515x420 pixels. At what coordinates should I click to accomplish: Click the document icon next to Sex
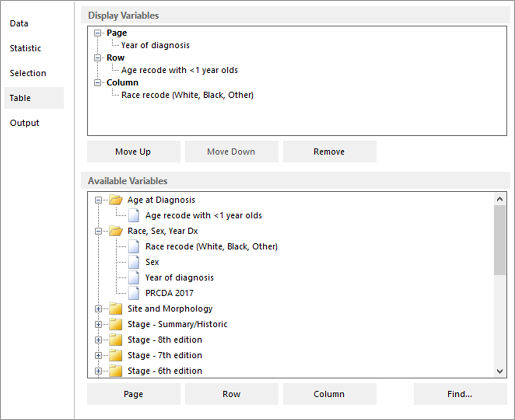pyautogui.click(x=133, y=262)
